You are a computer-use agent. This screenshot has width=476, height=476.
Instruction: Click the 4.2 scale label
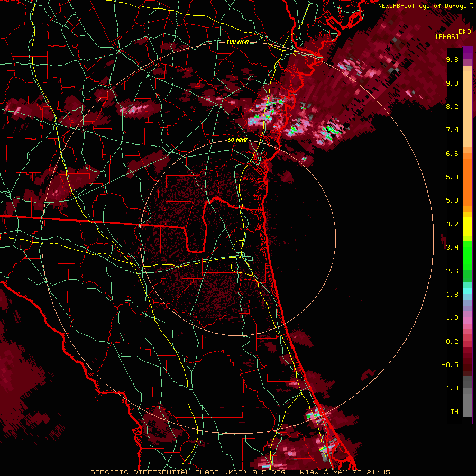[x=452, y=224]
